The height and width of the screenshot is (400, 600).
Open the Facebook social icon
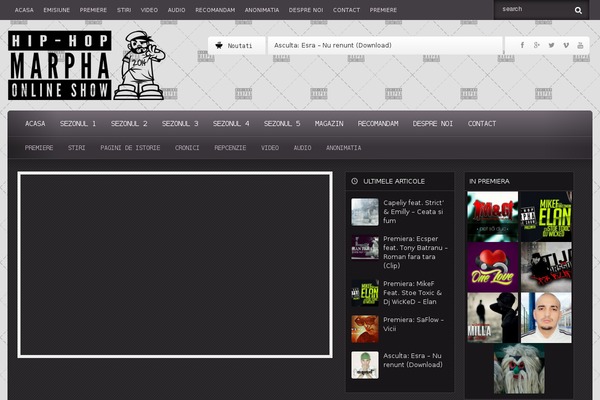coord(522,45)
